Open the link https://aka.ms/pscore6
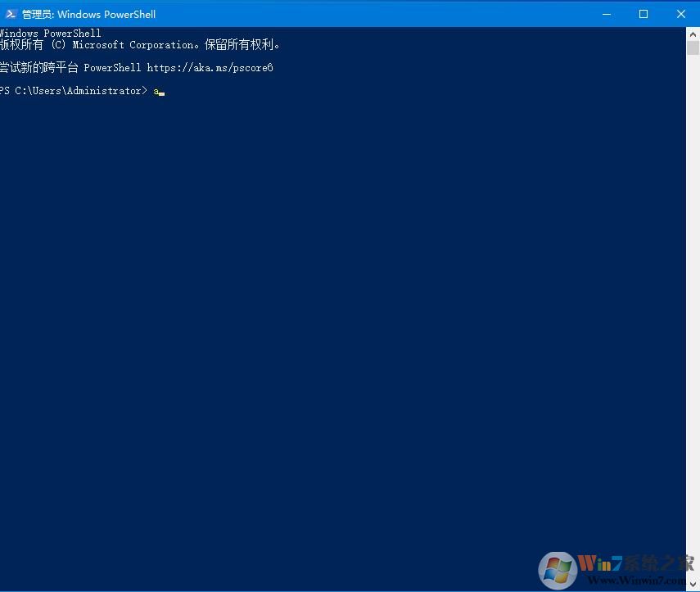Viewport: 700px width, 592px height. point(210,67)
